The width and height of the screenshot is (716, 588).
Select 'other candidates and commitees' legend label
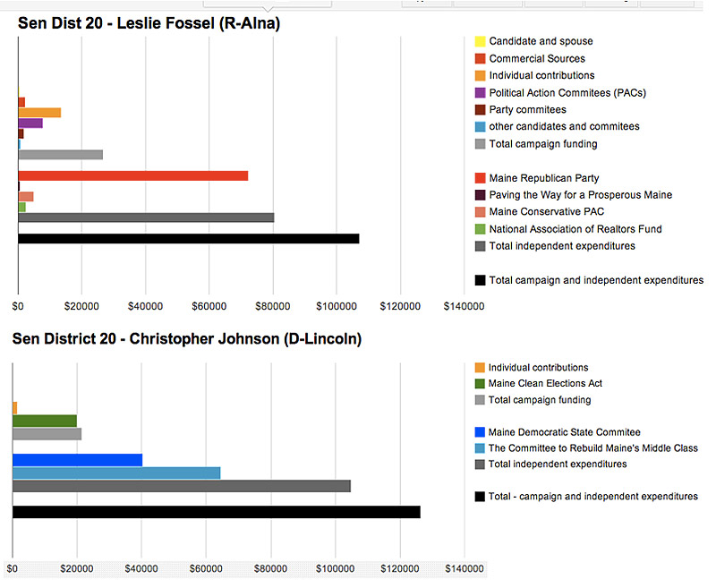[x=565, y=126]
